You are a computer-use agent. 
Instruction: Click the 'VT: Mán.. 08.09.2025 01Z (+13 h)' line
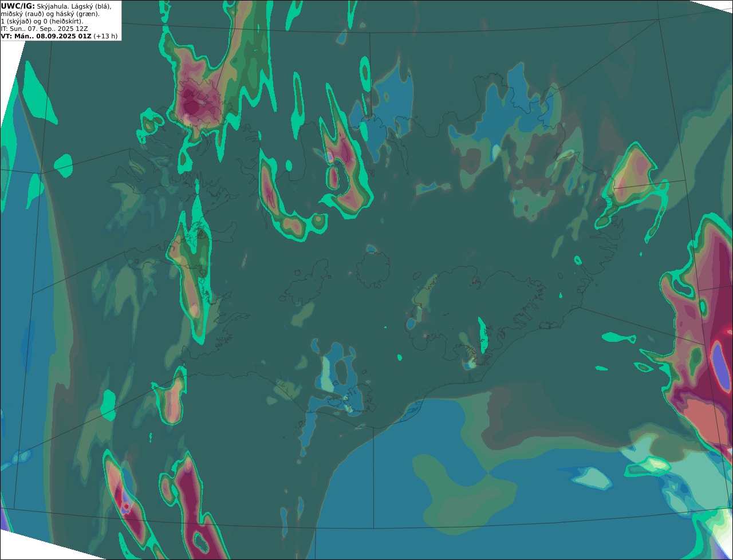click(59, 36)
